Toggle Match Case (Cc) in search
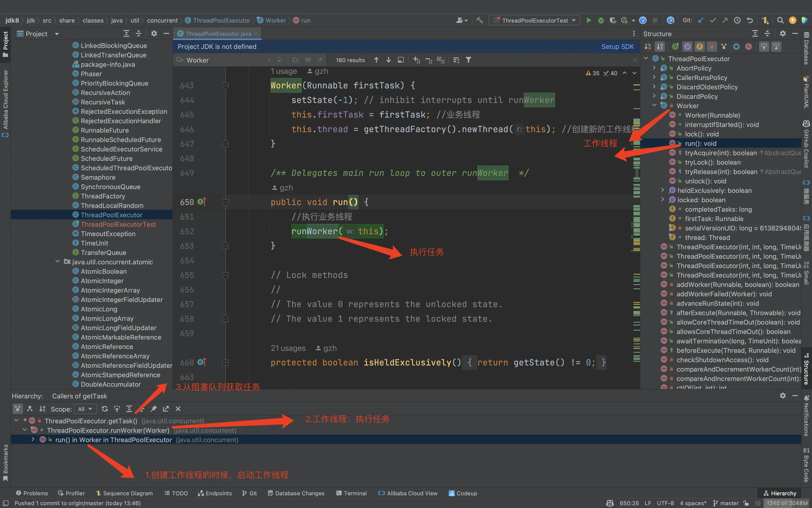This screenshot has height=508, width=812. pyautogui.click(x=296, y=60)
